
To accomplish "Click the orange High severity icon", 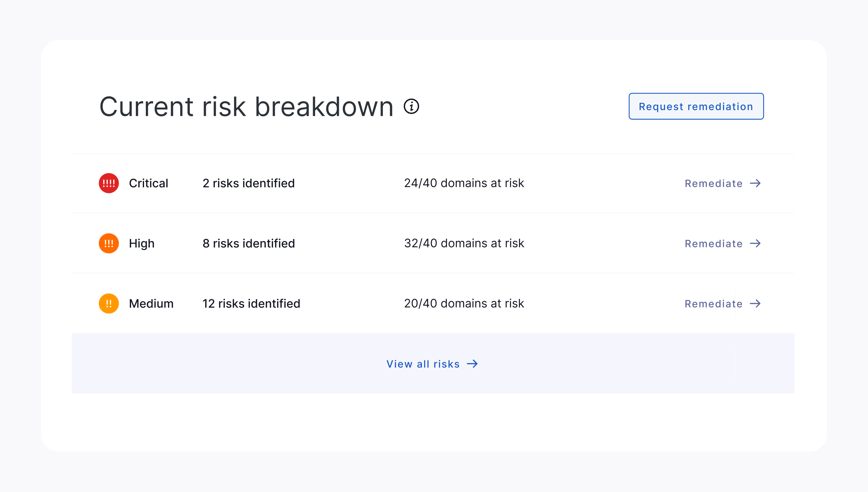I will pos(108,243).
